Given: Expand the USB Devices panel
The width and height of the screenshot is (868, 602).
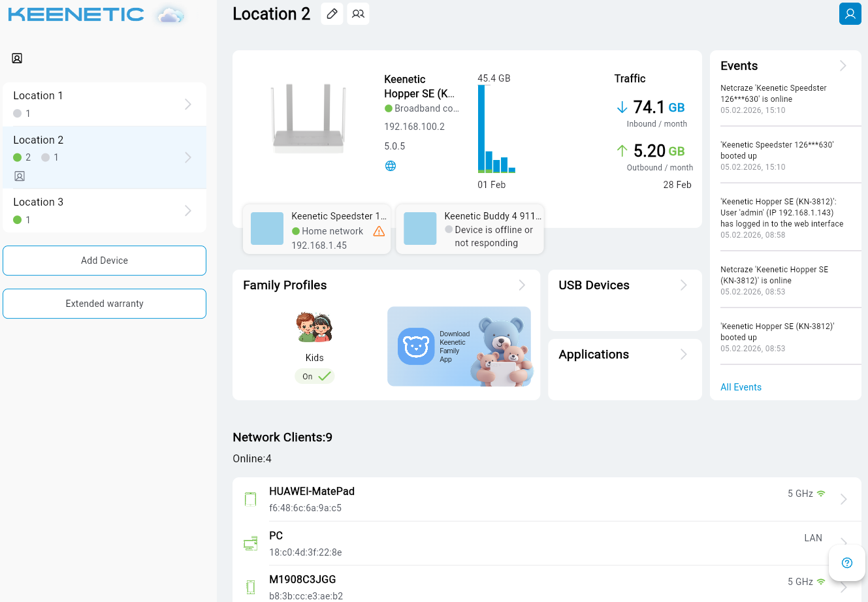Looking at the screenshot, I should 684,285.
